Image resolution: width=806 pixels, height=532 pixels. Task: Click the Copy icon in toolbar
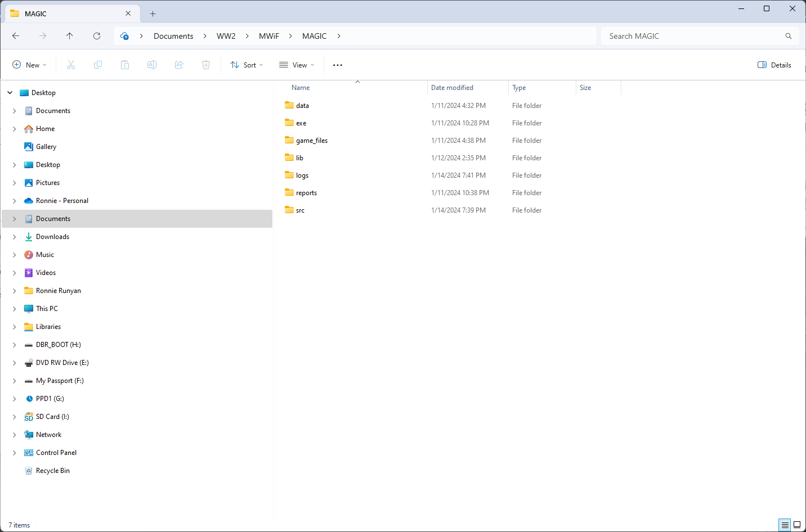click(98, 65)
